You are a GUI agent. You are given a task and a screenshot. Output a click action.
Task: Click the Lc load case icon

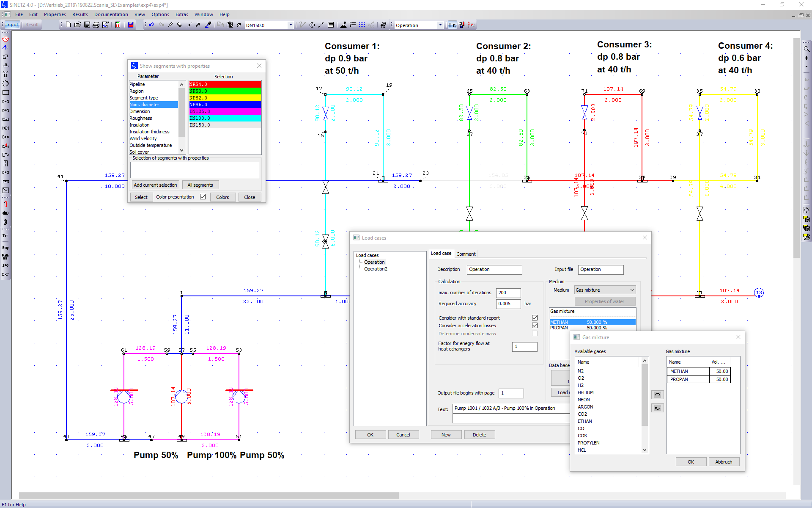(x=452, y=25)
